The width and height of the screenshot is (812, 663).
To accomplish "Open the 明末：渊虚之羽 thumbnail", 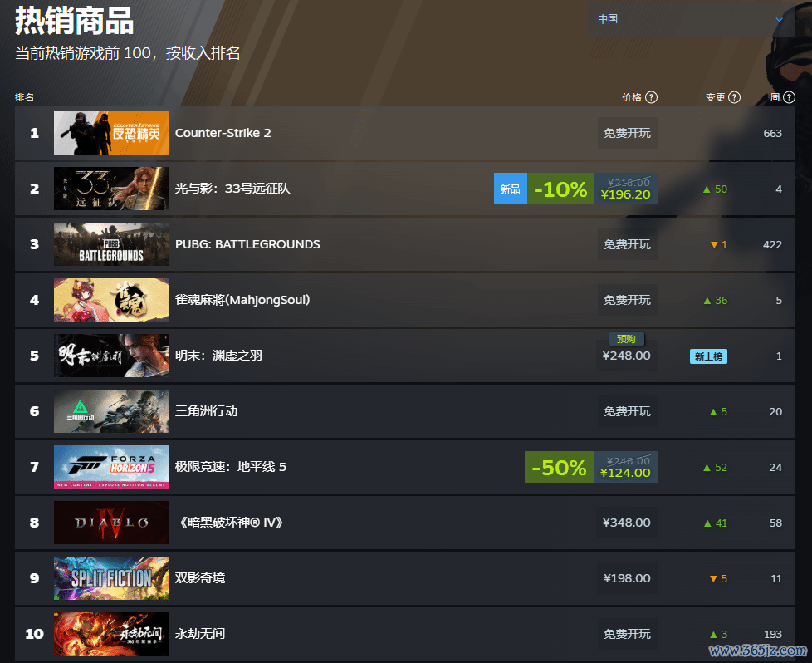I will [x=111, y=356].
